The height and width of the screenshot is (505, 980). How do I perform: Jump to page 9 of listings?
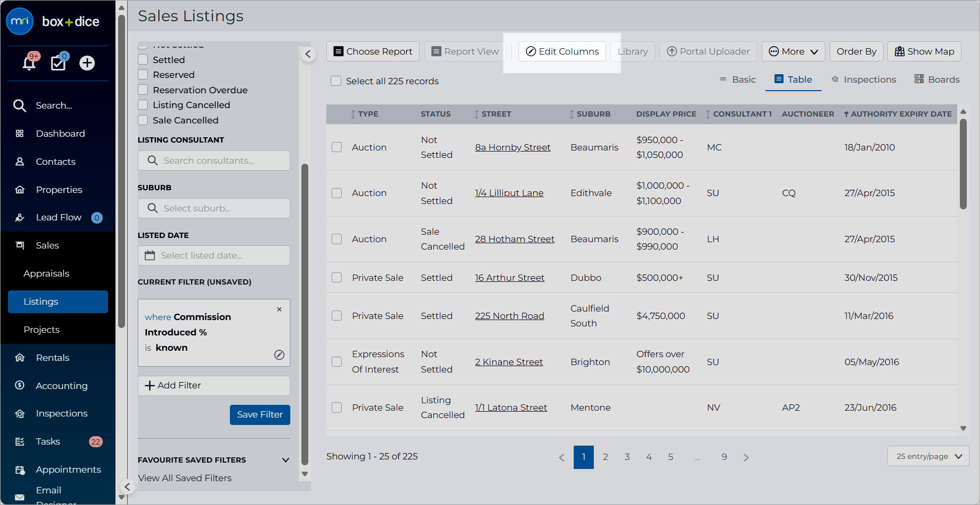724,457
